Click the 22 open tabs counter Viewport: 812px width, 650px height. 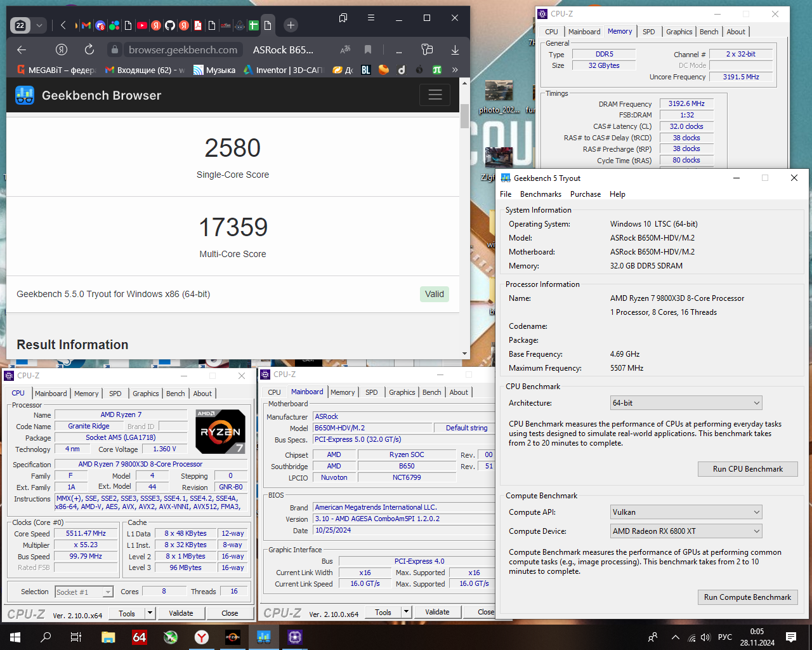tap(20, 25)
